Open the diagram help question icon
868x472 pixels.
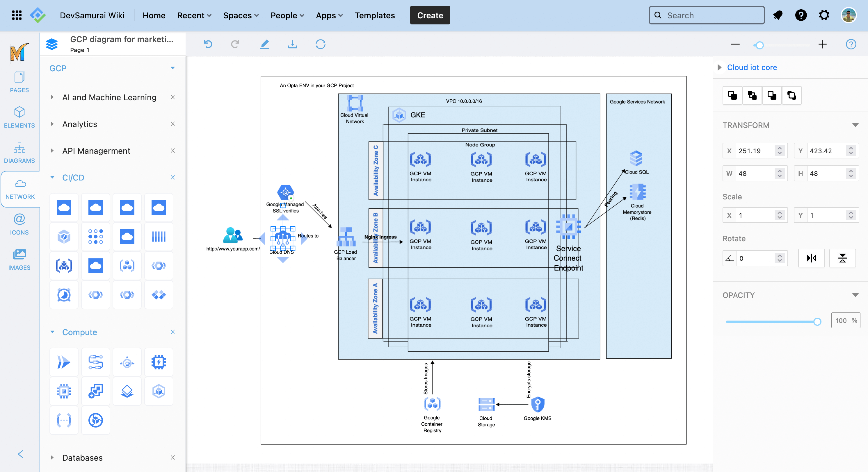(x=851, y=44)
